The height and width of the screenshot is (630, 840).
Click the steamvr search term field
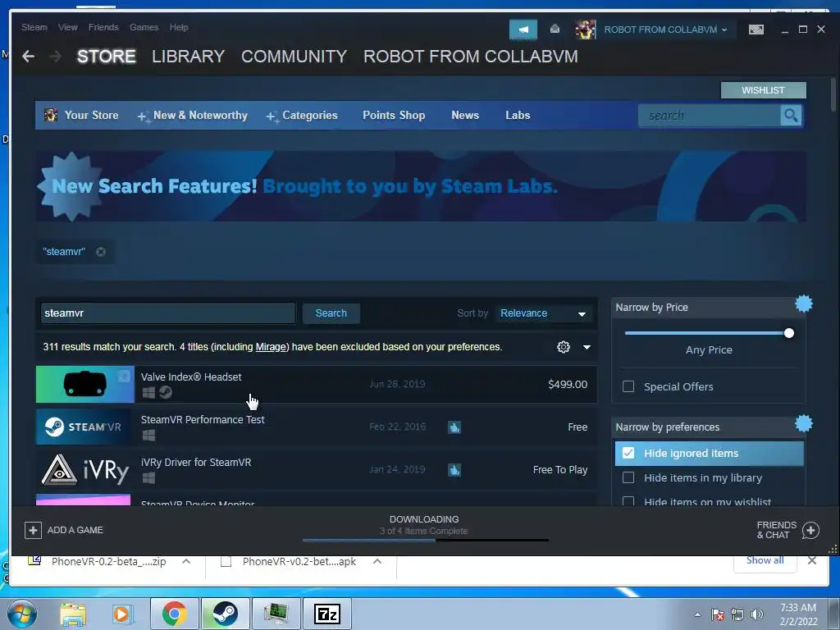[x=167, y=313]
